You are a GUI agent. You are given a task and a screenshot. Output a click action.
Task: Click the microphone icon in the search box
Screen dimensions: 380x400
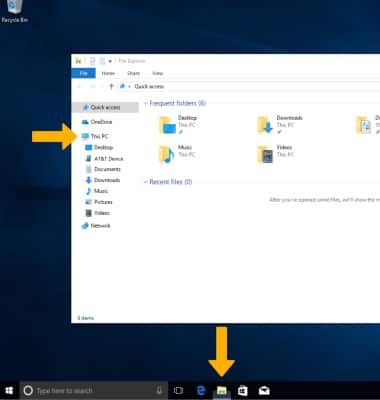click(159, 390)
